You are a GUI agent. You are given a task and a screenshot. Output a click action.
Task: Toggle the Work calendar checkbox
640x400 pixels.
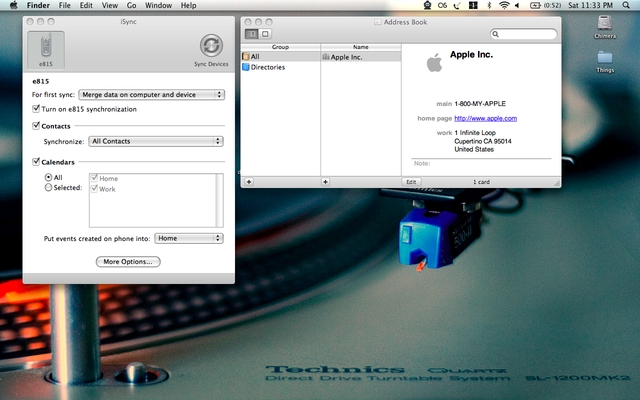[x=94, y=189]
